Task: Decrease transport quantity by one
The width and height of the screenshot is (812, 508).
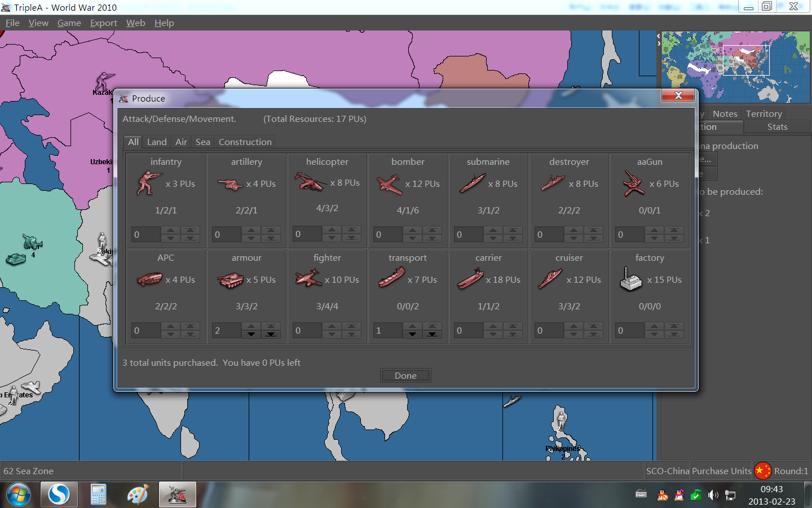Action: 412,334
